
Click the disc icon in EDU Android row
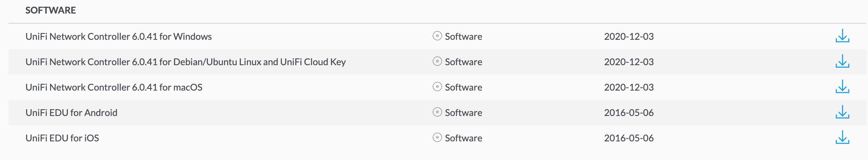pyautogui.click(x=437, y=112)
